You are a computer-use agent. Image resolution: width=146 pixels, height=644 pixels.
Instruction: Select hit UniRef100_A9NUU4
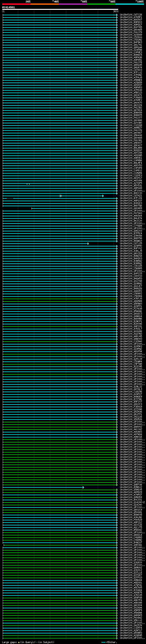coord(131,580)
